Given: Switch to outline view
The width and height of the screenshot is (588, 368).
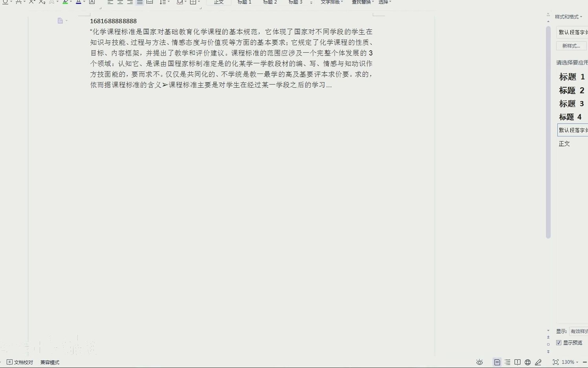Looking at the screenshot, I should pos(507,362).
